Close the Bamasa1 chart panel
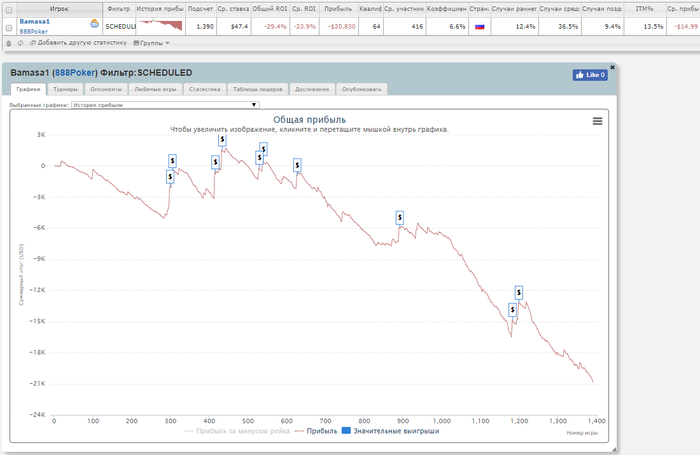 tap(612, 67)
